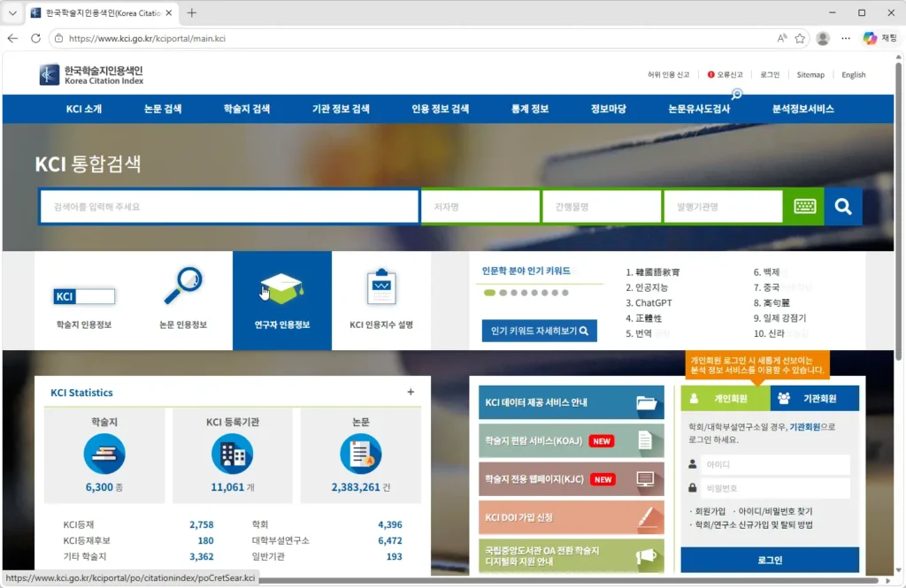906x588 pixels.
Task: Open the 논문 인용정보 magnifier icon
Action: pyautogui.click(x=183, y=286)
